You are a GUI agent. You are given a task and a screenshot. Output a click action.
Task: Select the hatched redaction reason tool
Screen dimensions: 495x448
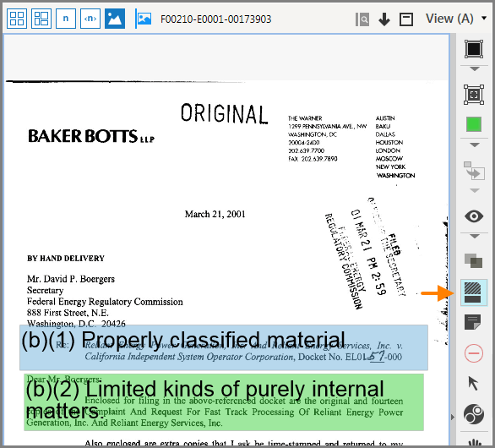[x=474, y=292]
